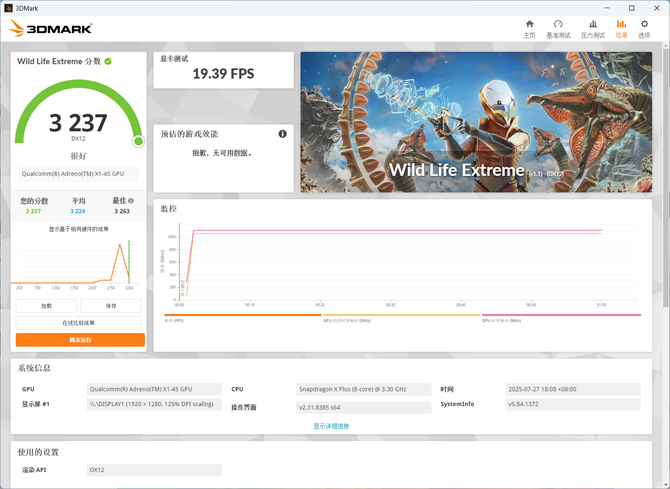The height and width of the screenshot is (489, 670).
Task: Click the 最佳 score value 3 263
Action: point(122,211)
